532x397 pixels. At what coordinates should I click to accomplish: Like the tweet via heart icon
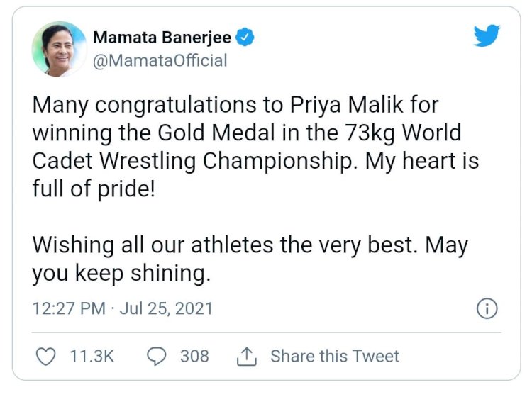click(46, 357)
